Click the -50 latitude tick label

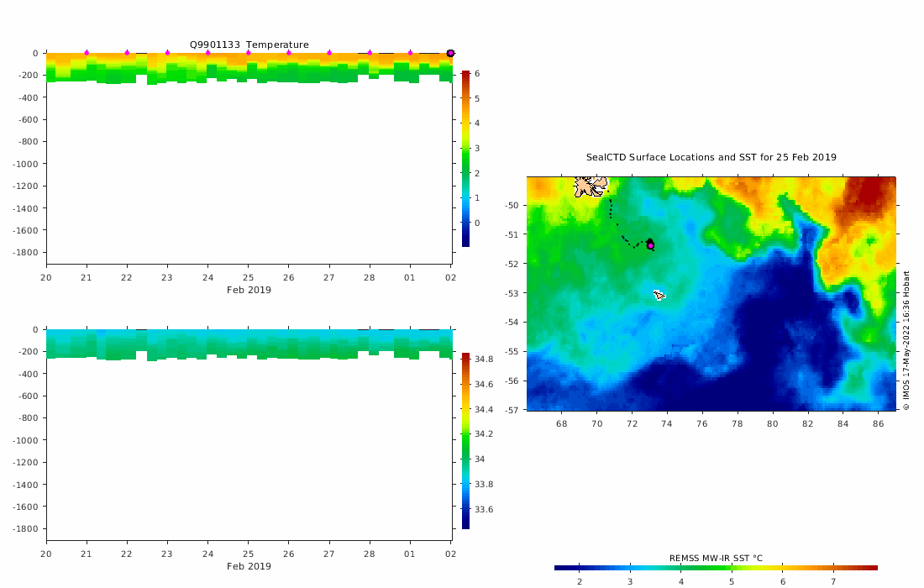point(512,206)
